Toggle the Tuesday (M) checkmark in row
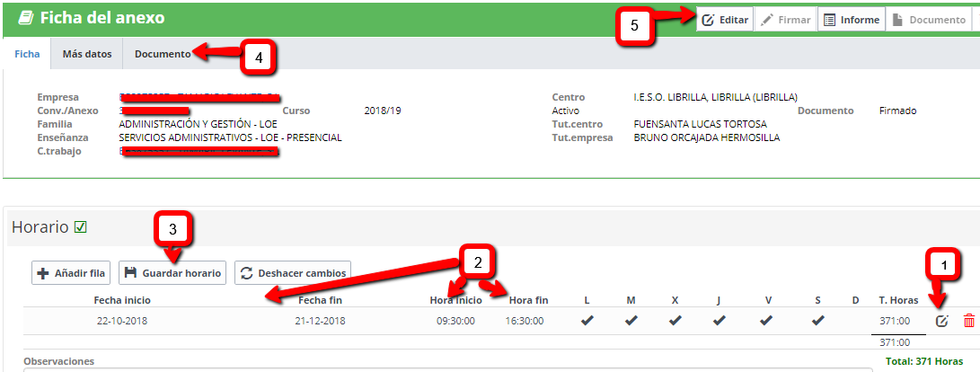Viewport: 980px width, 372px height. coord(631,321)
